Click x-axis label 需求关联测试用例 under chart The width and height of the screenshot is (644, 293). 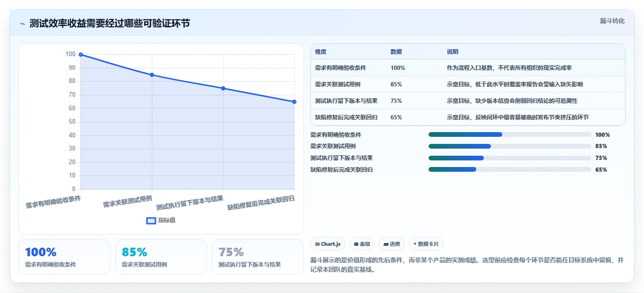pos(128,201)
